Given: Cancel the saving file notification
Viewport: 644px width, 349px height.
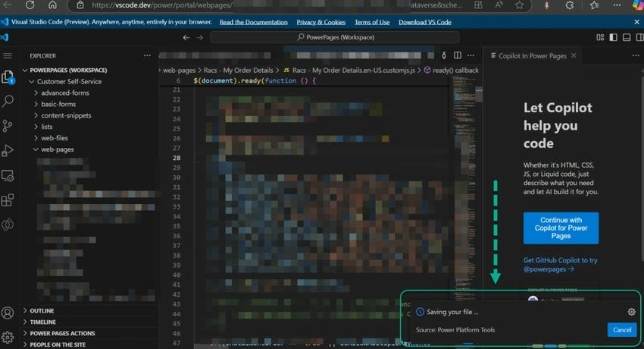Looking at the screenshot, I should pos(622,330).
